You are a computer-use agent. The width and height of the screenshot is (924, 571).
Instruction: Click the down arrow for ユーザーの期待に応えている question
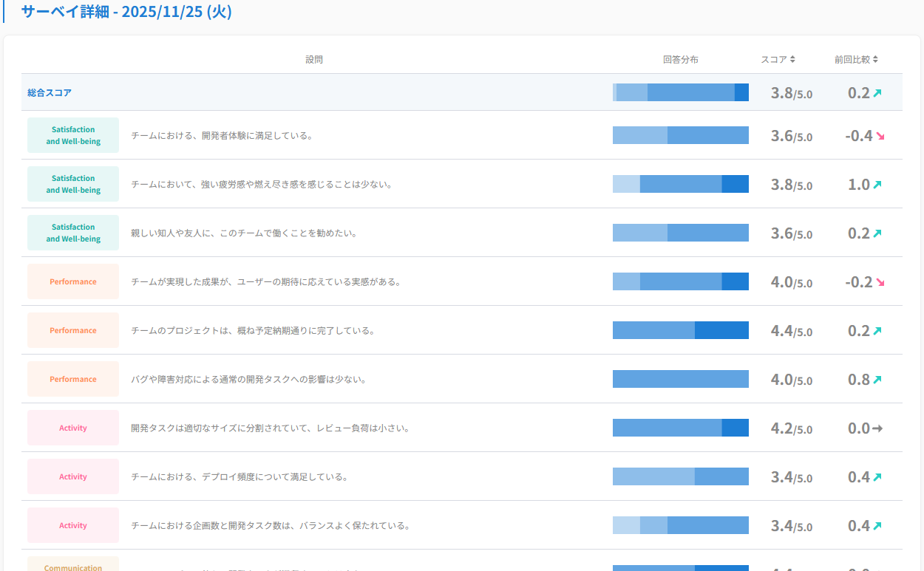[x=880, y=282]
